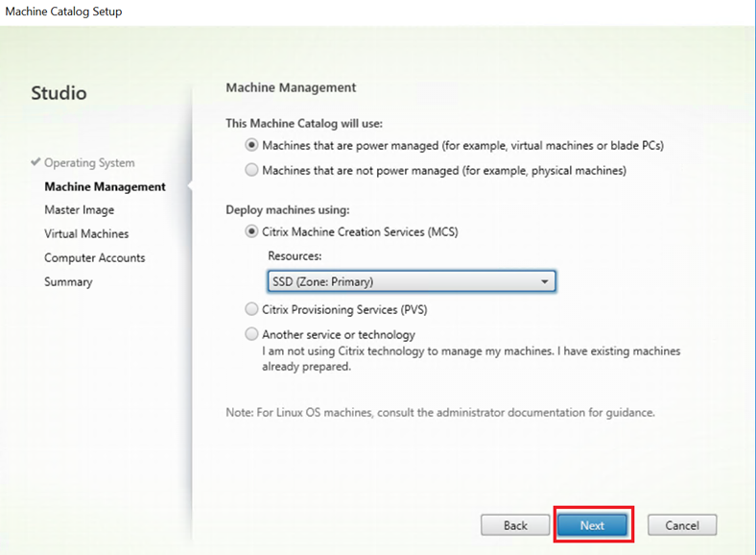Open the Machine Management step

tap(105, 187)
